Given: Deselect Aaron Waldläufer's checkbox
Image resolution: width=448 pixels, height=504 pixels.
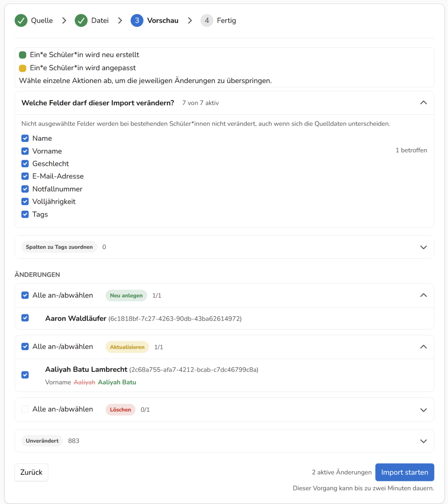Looking at the screenshot, I should tap(25, 318).
